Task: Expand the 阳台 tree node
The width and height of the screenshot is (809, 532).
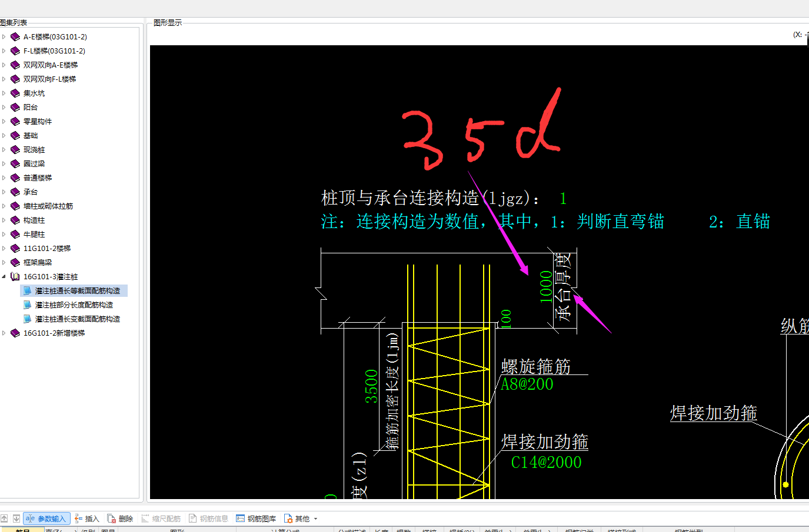Action: [4, 107]
